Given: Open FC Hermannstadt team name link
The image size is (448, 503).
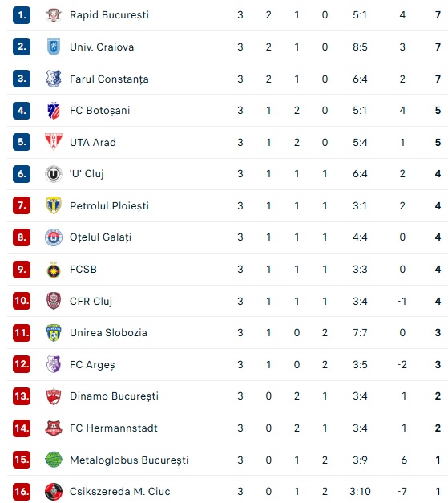Looking at the screenshot, I should click(114, 428).
